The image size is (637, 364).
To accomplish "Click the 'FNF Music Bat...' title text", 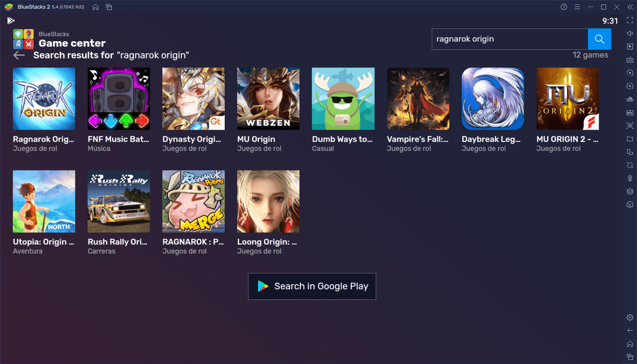I will pyautogui.click(x=118, y=139).
